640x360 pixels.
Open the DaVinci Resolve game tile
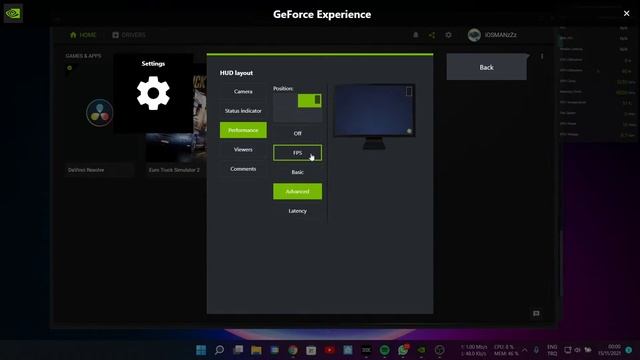click(x=100, y=122)
